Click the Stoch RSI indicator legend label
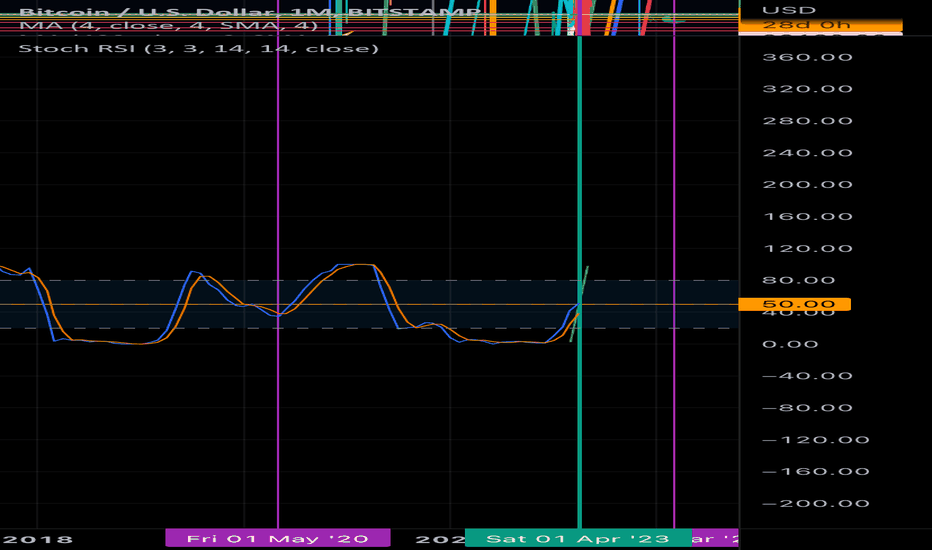Screen dimensions: 932x550 [x=199, y=49]
